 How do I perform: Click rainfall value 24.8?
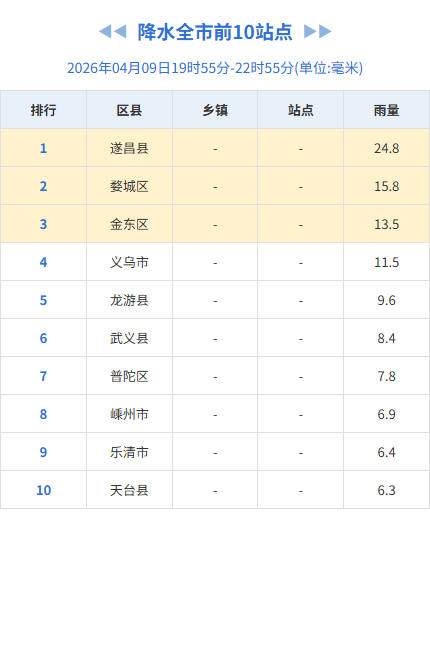point(386,148)
